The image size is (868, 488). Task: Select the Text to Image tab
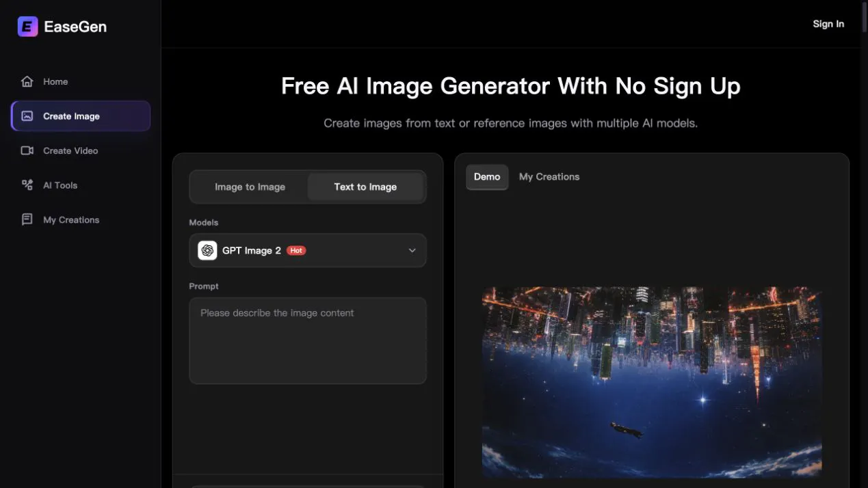(x=365, y=187)
